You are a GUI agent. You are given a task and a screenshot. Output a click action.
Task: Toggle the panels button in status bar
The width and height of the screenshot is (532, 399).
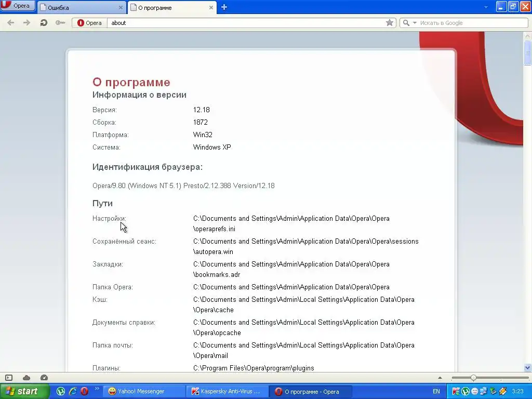coord(9,378)
